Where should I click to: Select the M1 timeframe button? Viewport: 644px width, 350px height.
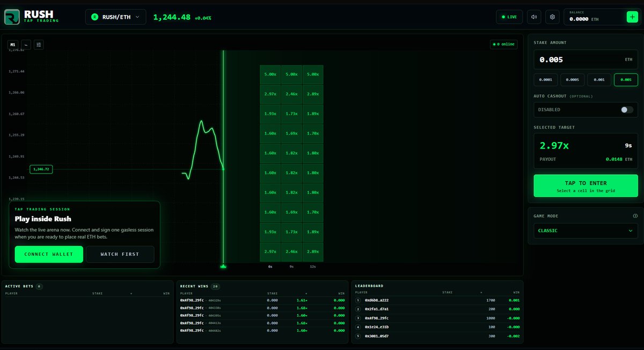click(13, 45)
